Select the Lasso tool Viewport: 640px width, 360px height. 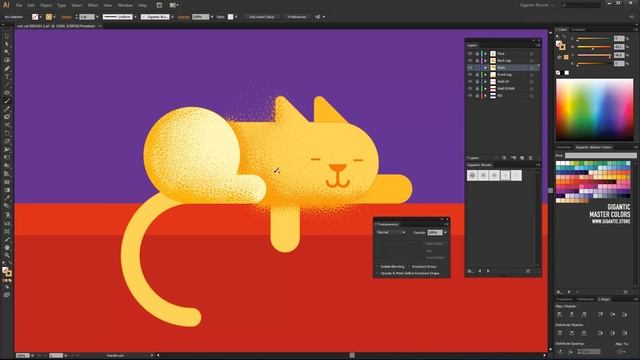(7, 60)
